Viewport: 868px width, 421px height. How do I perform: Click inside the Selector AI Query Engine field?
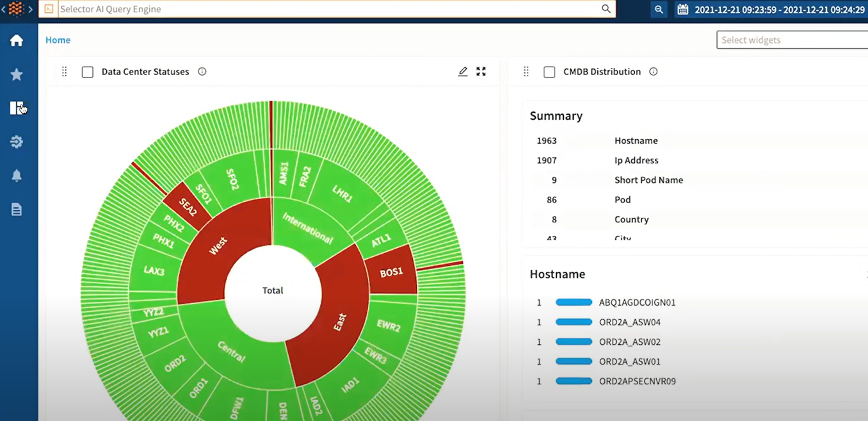[256, 9]
